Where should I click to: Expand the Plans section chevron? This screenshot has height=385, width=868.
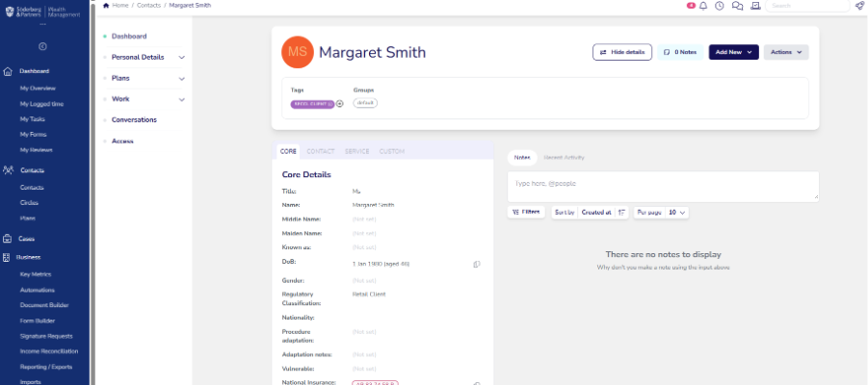[x=181, y=79]
